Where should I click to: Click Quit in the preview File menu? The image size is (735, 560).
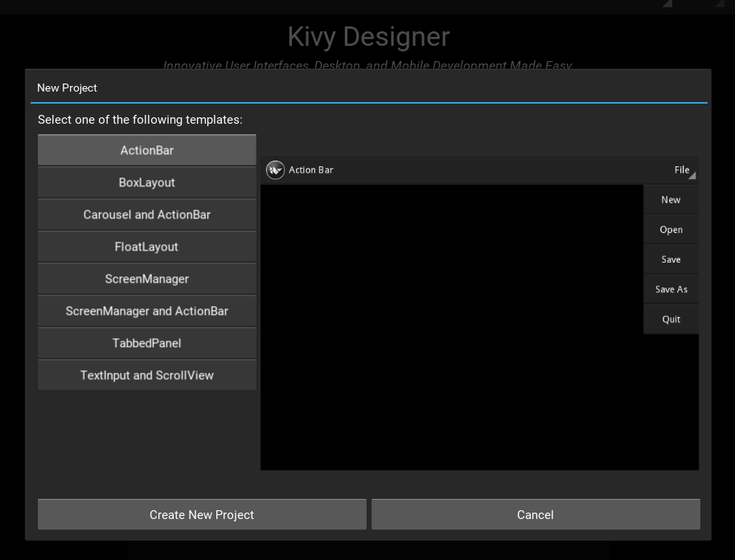pos(671,319)
